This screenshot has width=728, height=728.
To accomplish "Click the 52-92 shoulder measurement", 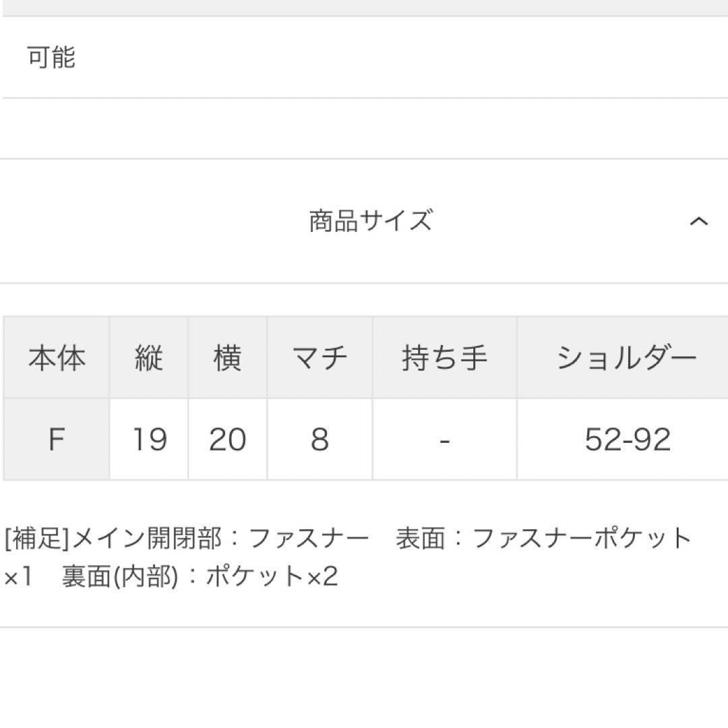I will [626, 438].
